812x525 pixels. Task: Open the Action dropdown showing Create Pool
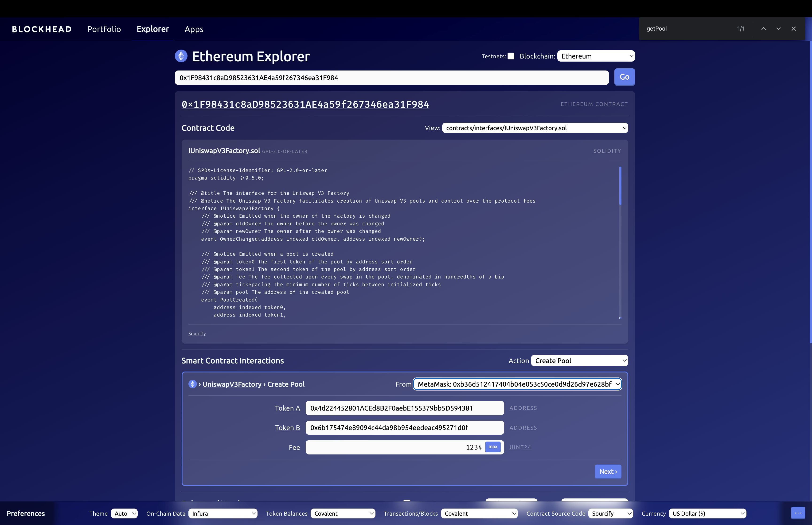[579, 361]
